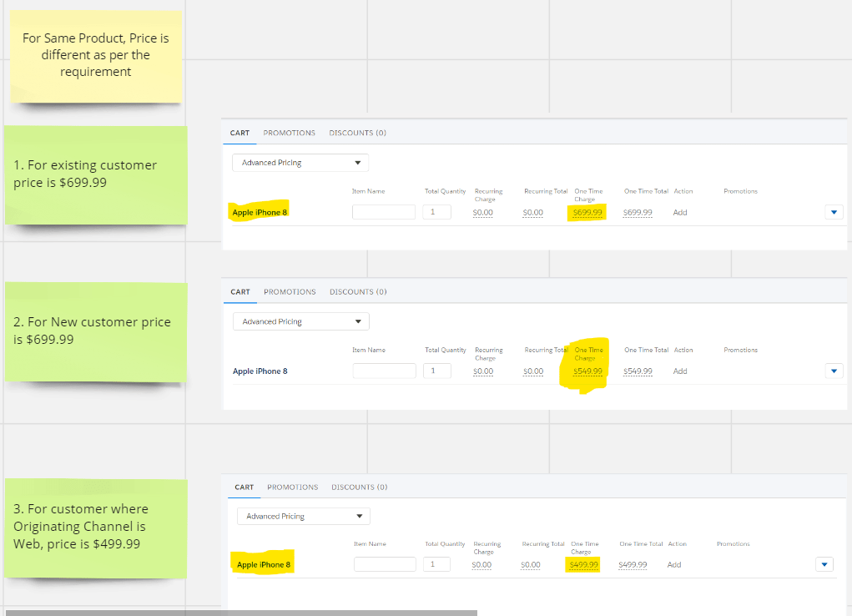Select the CART tab in the $549.99 cart
852x616 pixels.
point(240,292)
